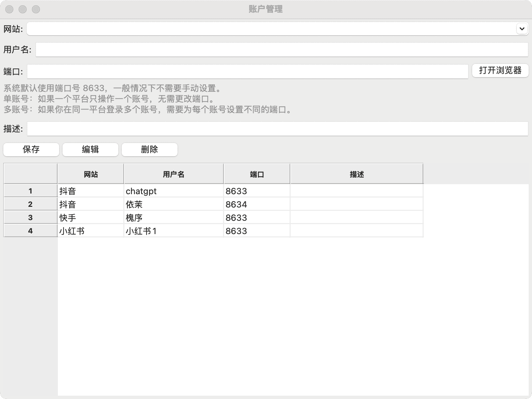Select the empty 描述 cell in 小红书1 row
This screenshot has width=532, height=399.
click(x=356, y=231)
